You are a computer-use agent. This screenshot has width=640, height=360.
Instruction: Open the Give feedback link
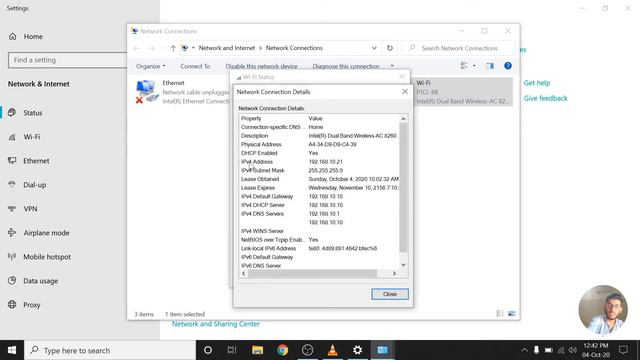[x=545, y=98]
